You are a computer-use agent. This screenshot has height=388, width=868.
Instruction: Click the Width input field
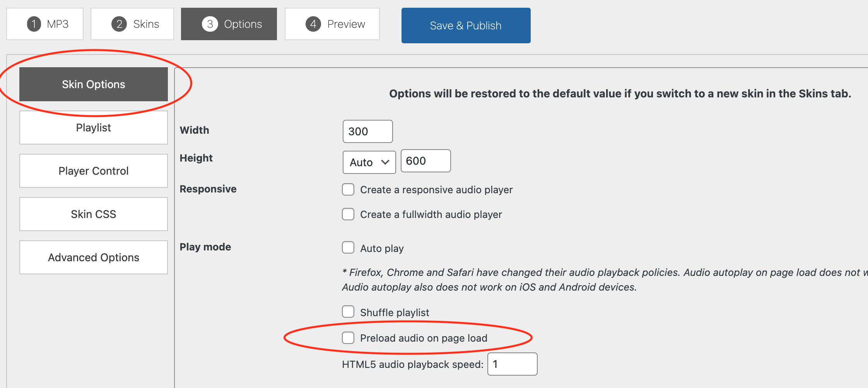[367, 131]
